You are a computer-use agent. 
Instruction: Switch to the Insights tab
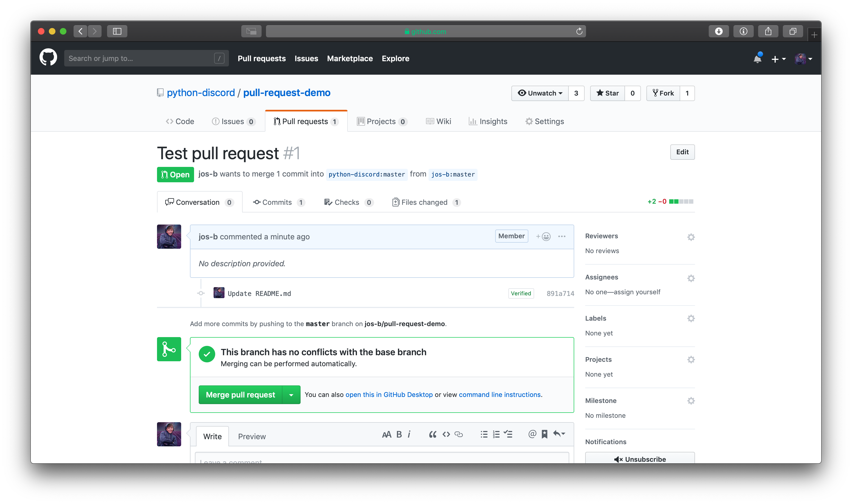coord(488,121)
